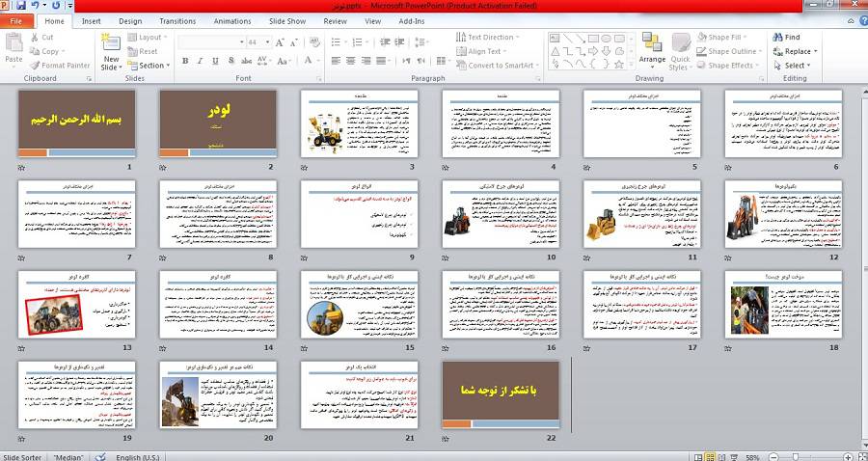Toggle Italic formatting
This screenshot has height=461, width=868.
[201, 61]
